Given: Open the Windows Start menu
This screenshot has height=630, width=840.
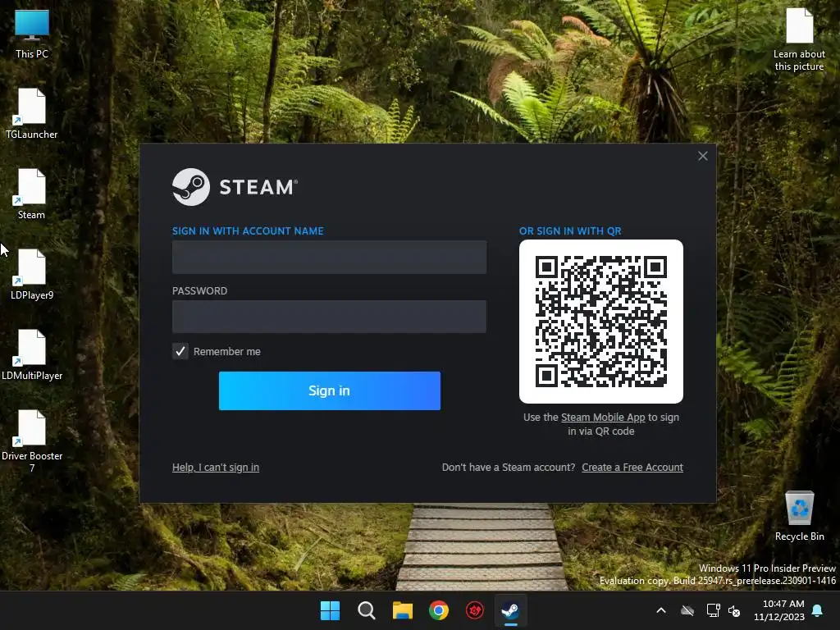Looking at the screenshot, I should click(330, 610).
